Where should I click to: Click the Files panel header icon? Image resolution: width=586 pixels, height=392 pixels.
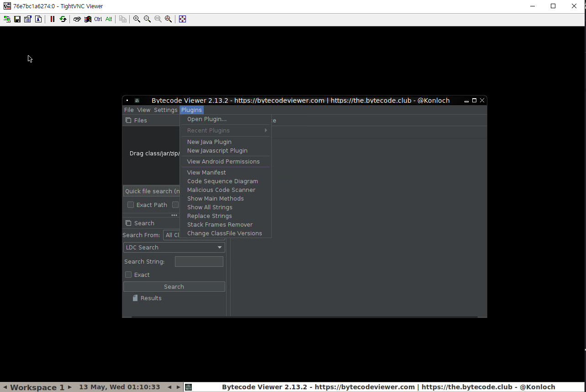tap(128, 121)
